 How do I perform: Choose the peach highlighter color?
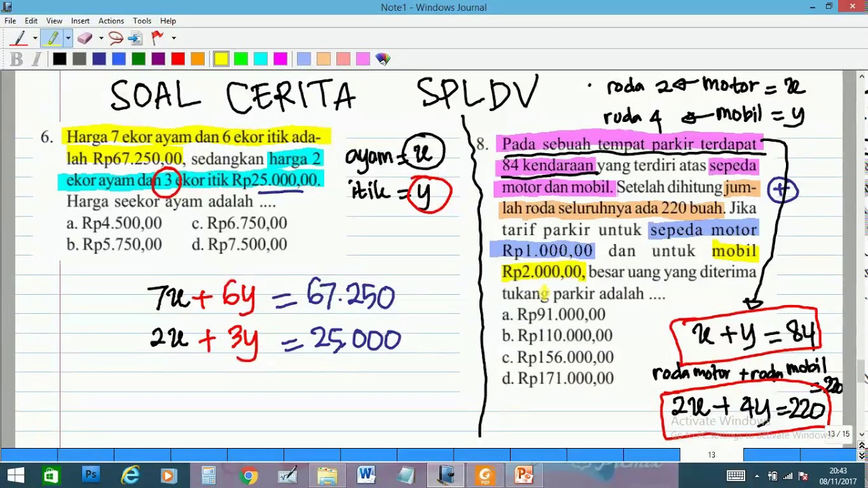tap(323, 60)
